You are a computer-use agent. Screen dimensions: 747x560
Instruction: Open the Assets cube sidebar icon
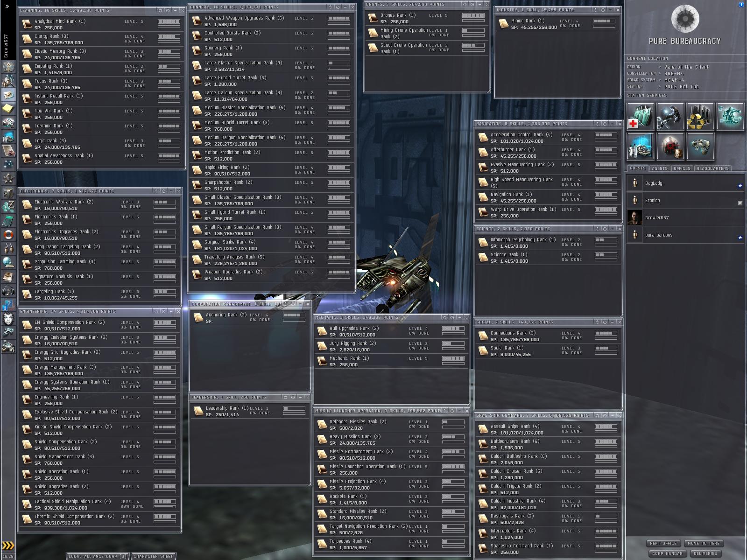[8, 192]
